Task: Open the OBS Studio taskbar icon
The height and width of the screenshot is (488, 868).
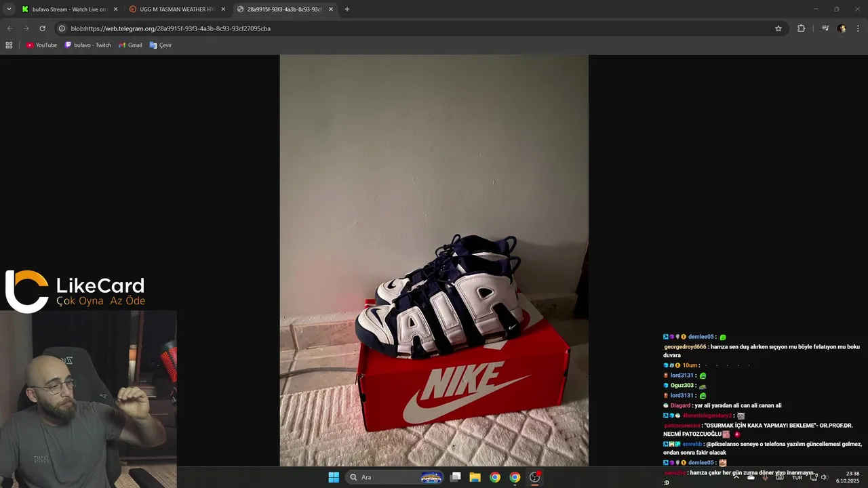Action: click(534, 477)
